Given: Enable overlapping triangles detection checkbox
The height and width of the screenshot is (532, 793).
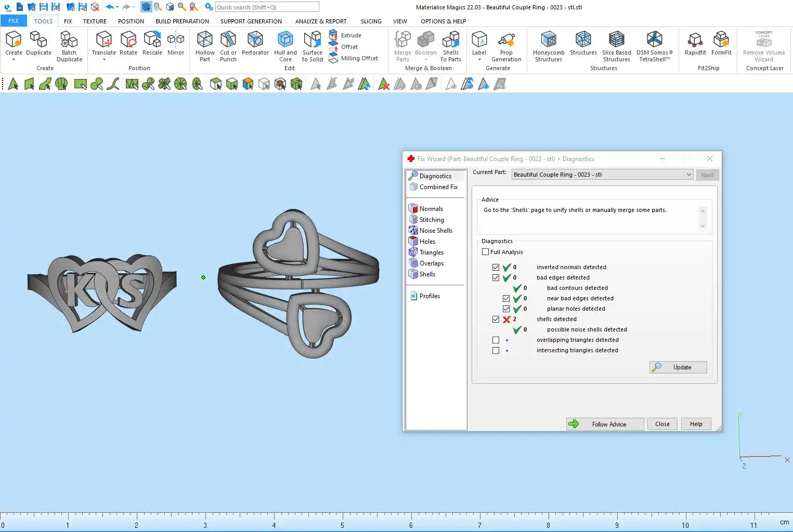Looking at the screenshot, I should coord(496,340).
